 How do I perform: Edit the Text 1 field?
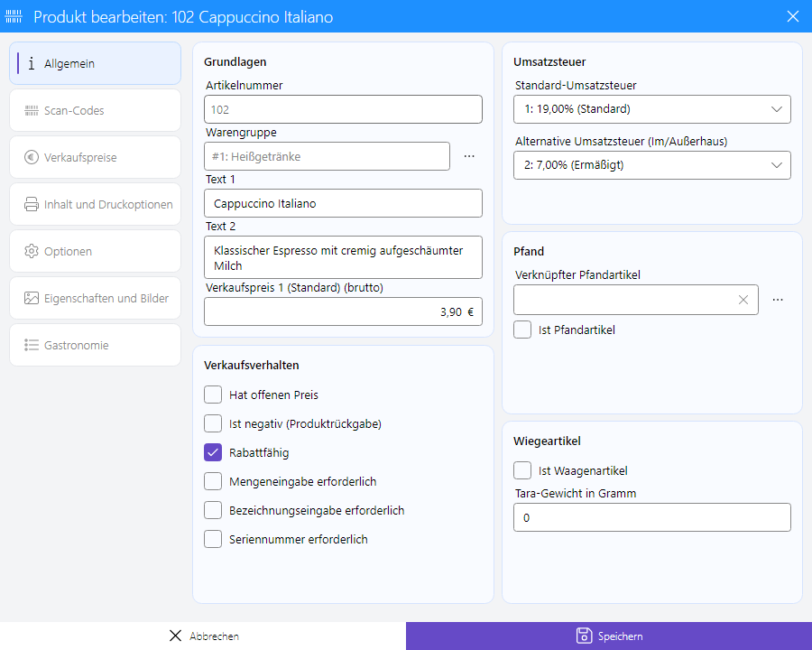pyautogui.click(x=344, y=203)
